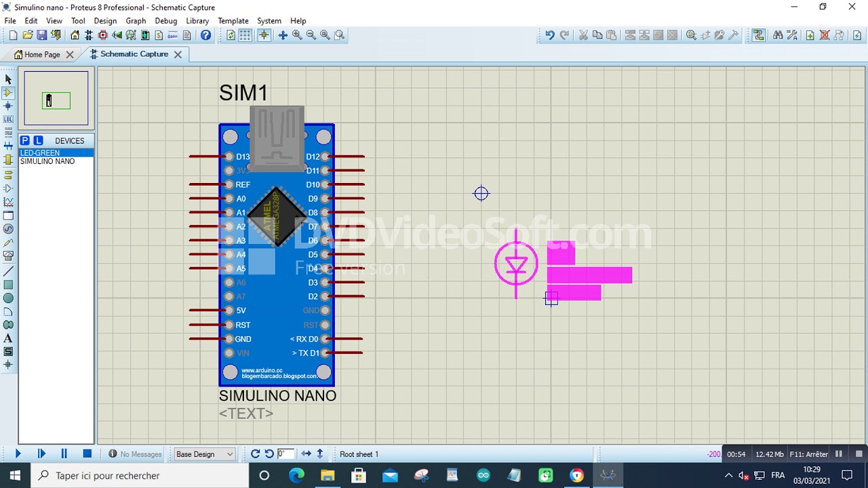Select the Buses Mode tool
868x488 pixels.
(x=8, y=146)
